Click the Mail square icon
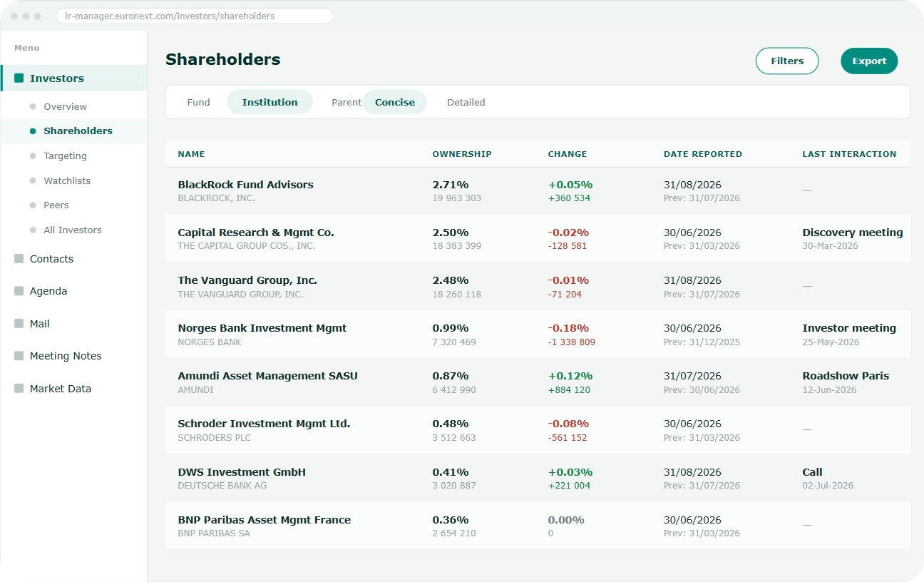 19,324
